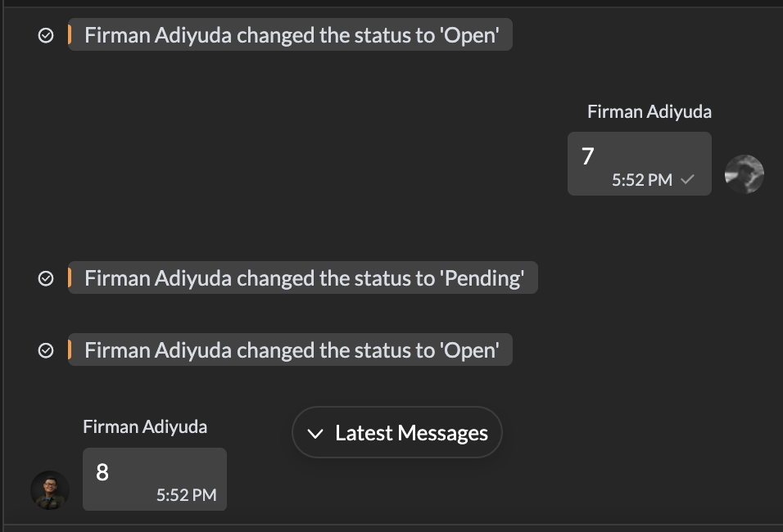
Task: Click the orange marker on the last Open status
Action: [70, 350]
